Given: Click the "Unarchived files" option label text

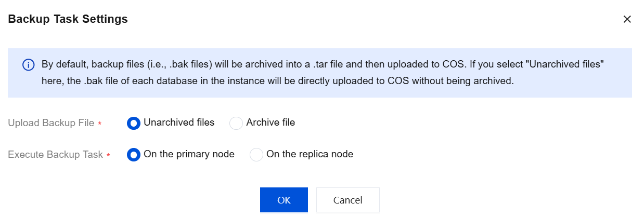Looking at the screenshot, I should (x=179, y=123).
